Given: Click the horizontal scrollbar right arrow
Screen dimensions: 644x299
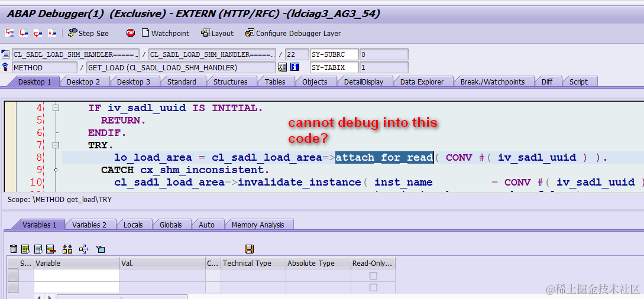Looking at the screenshot, I should coord(50,297).
